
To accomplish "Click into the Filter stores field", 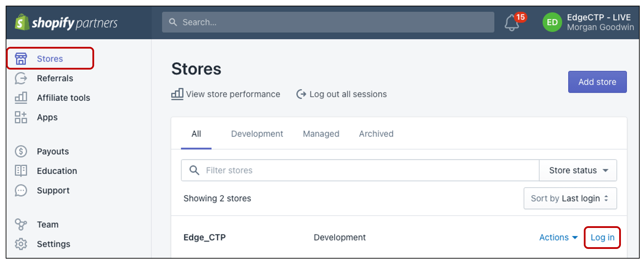I will (360, 170).
